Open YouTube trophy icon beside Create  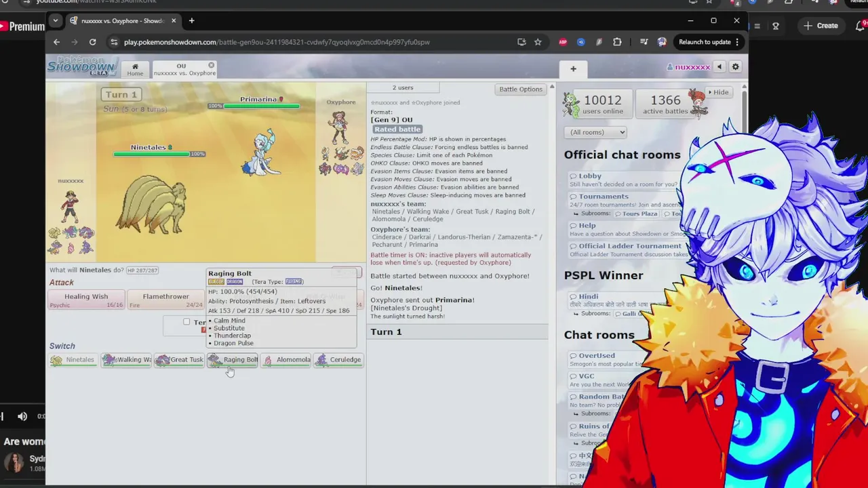(x=776, y=26)
